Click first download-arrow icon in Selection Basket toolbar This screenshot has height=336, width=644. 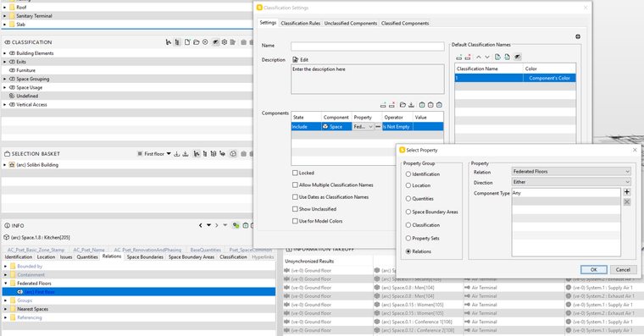tap(177, 154)
